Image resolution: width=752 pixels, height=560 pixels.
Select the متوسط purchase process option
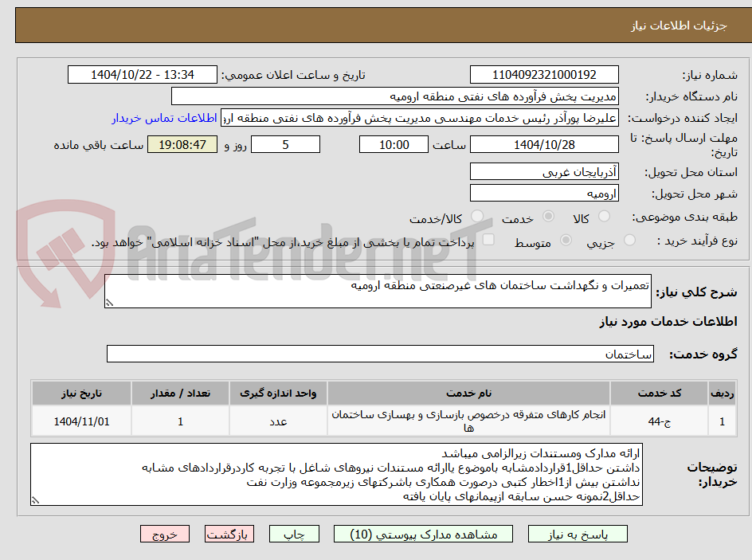coord(566,242)
